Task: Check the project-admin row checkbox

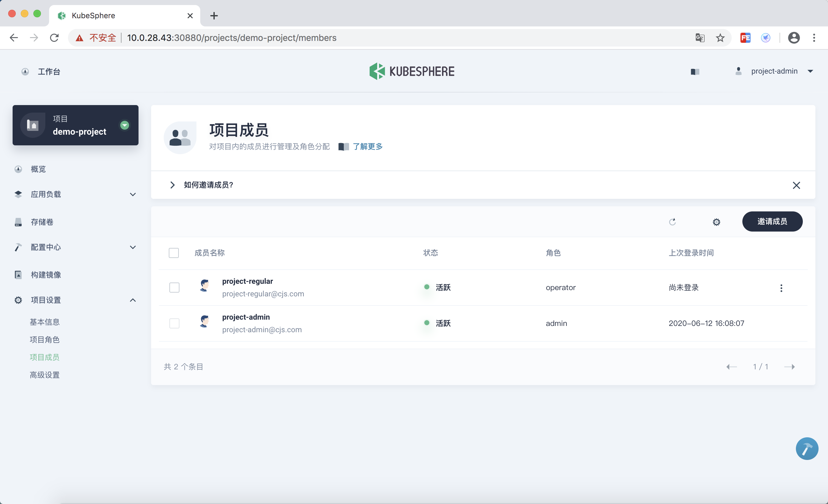Action: [x=174, y=323]
